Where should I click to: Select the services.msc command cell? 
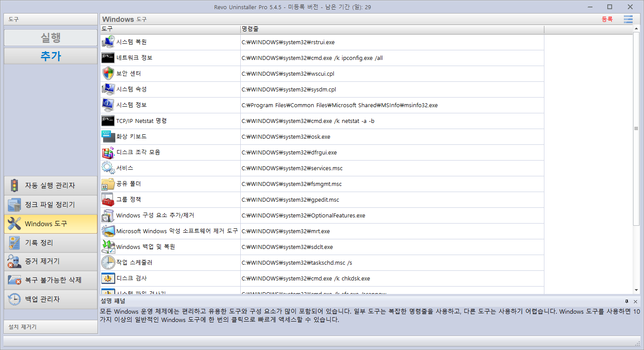[392, 168]
